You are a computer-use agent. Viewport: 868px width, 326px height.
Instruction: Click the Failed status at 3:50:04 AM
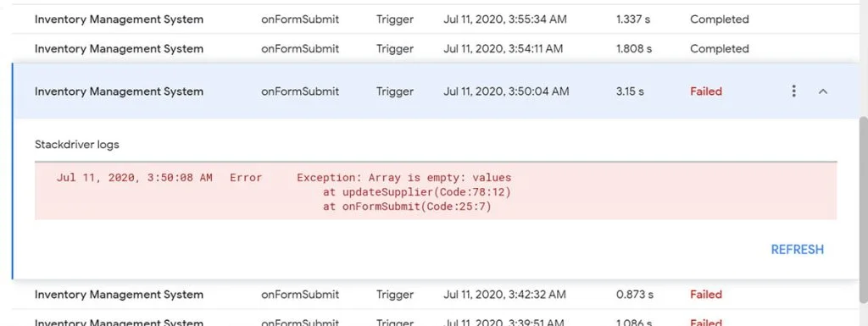click(x=706, y=91)
